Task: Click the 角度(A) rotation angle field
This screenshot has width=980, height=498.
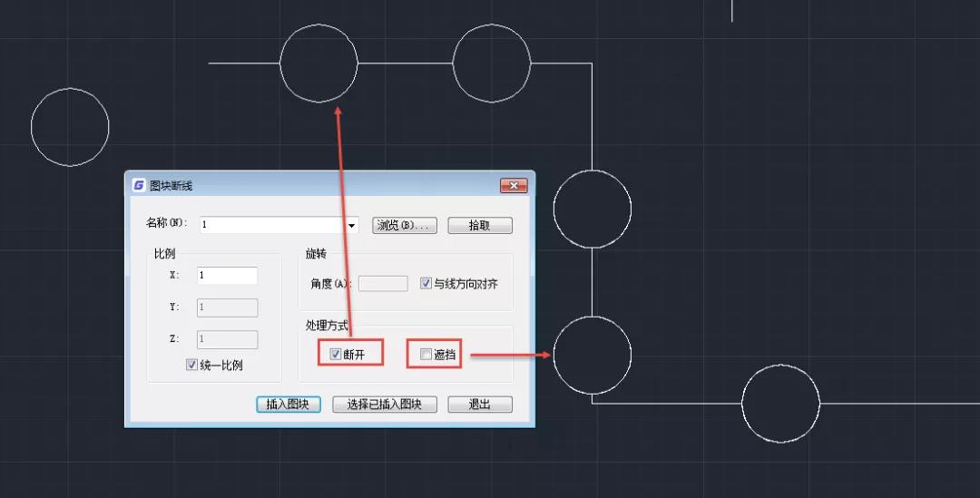Action: 383,283
